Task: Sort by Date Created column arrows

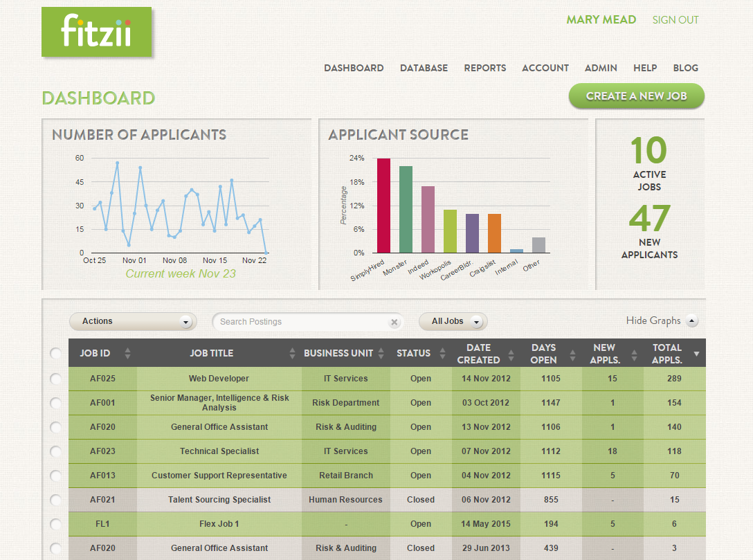Action: (511, 355)
